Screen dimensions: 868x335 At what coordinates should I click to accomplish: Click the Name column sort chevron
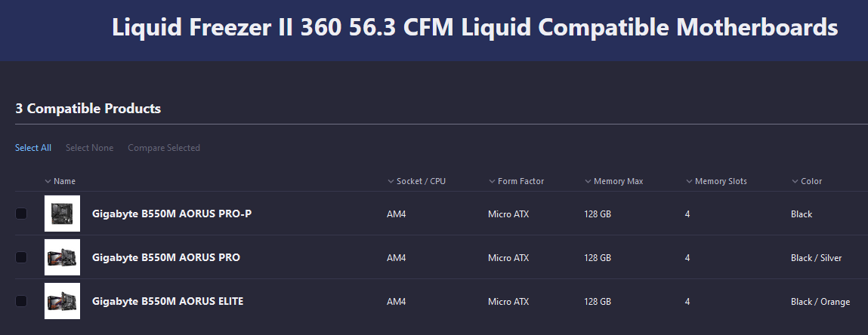[x=48, y=181]
